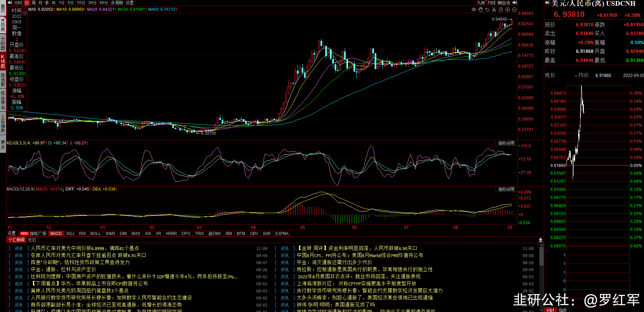Click the eye visibility icon above chart
The image size is (644, 312).
[x=474, y=9]
